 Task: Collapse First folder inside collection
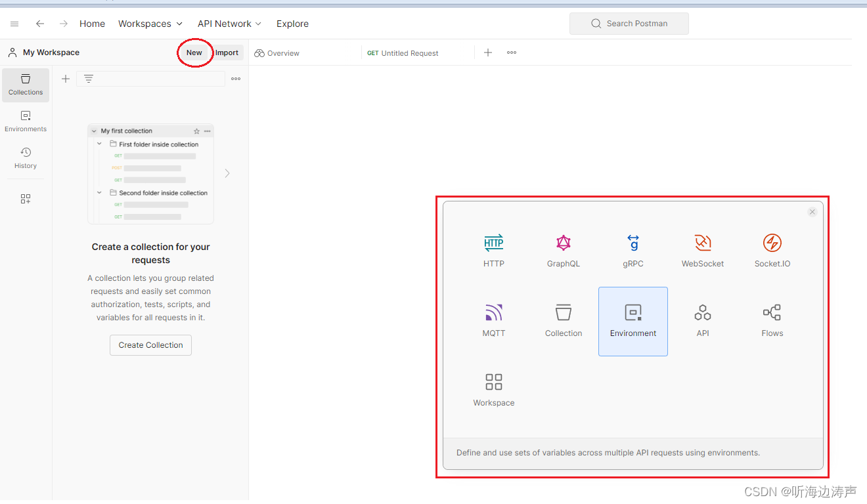point(100,144)
